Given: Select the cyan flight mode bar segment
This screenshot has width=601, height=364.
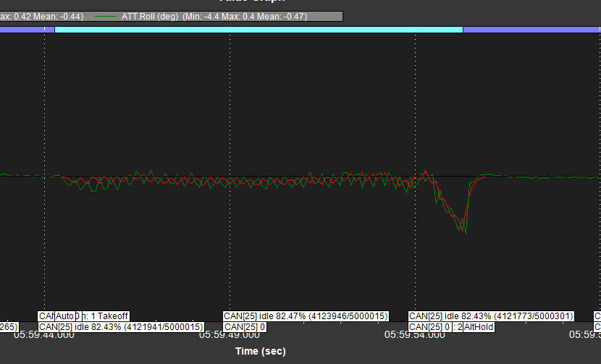Looking at the screenshot, I should pos(259,30).
